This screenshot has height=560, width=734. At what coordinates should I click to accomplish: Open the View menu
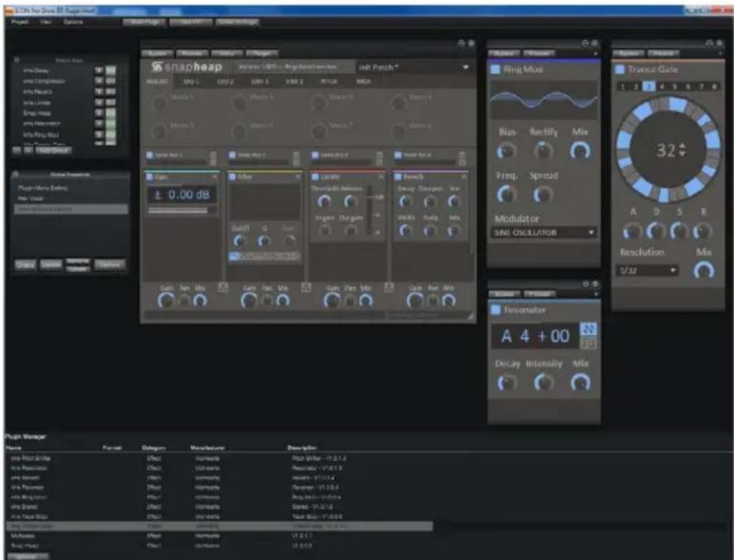click(45, 22)
